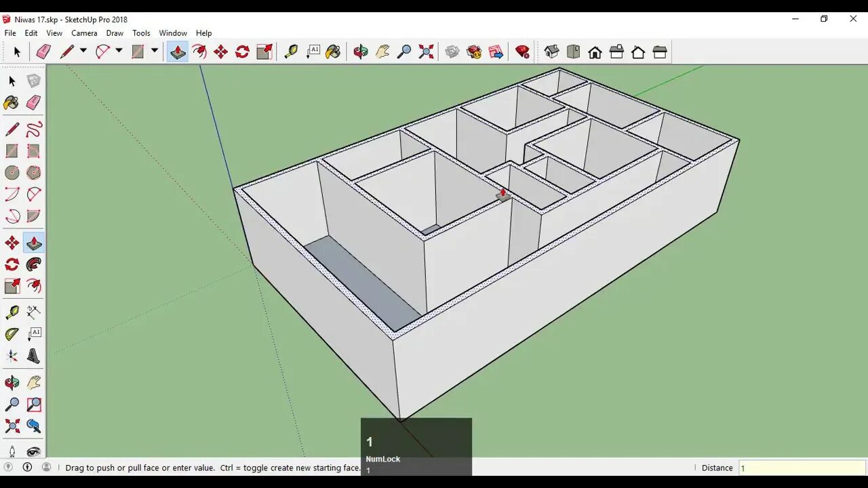This screenshot has width=868, height=488.
Task: Open the View menu
Action: (x=54, y=33)
